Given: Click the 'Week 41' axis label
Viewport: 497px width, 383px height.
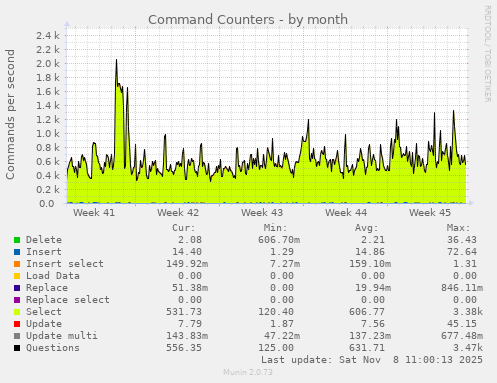Looking at the screenshot, I should click(x=94, y=213).
